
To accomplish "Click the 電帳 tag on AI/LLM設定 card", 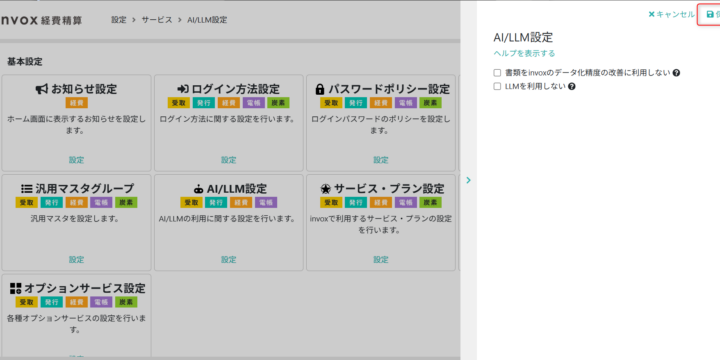I will [x=266, y=202].
